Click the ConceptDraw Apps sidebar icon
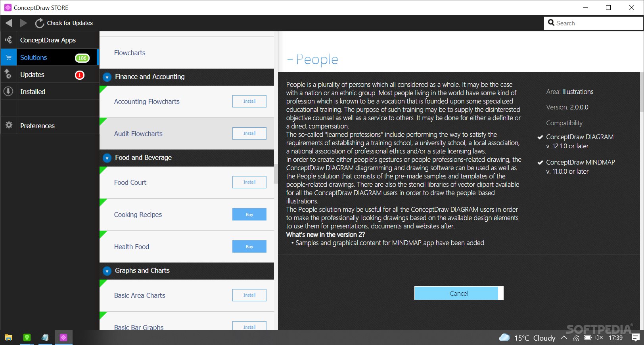644x345 pixels. coord(8,40)
